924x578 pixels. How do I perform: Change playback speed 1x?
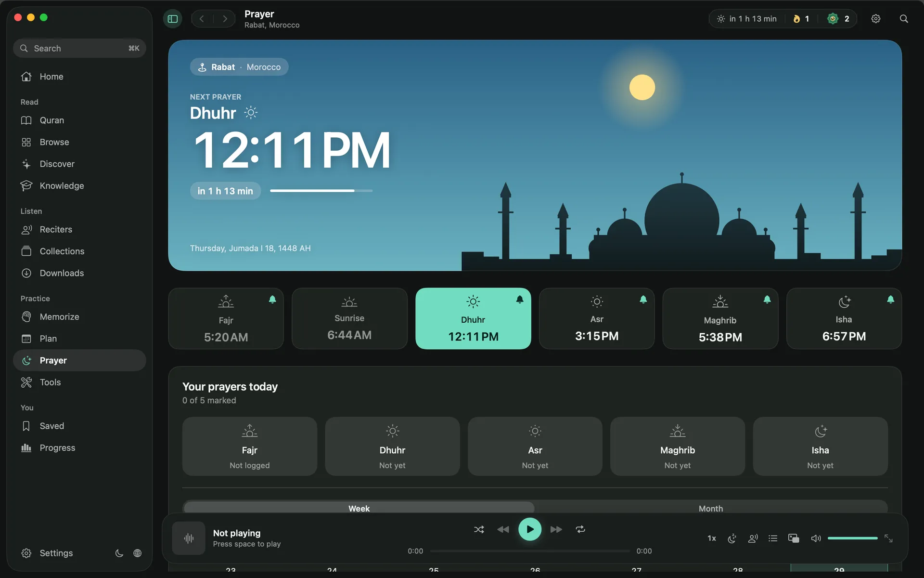[x=712, y=538]
